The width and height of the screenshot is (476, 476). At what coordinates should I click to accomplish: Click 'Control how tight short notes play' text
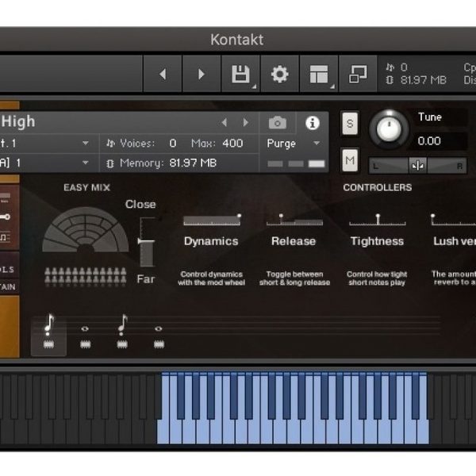377,278
